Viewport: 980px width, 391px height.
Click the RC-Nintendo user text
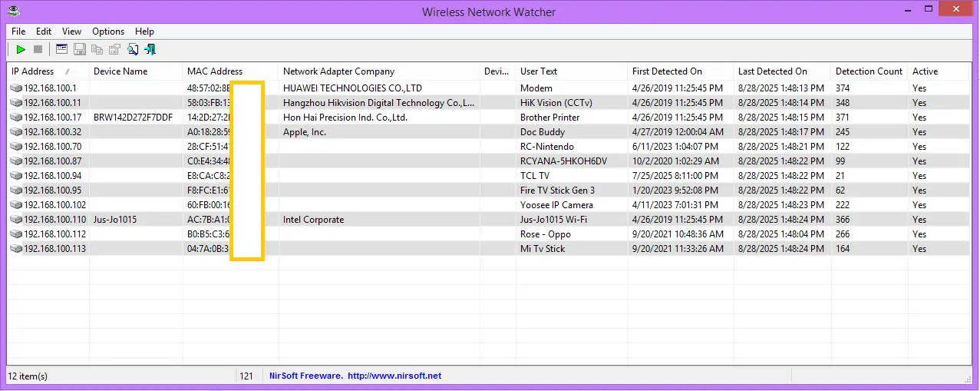point(547,147)
